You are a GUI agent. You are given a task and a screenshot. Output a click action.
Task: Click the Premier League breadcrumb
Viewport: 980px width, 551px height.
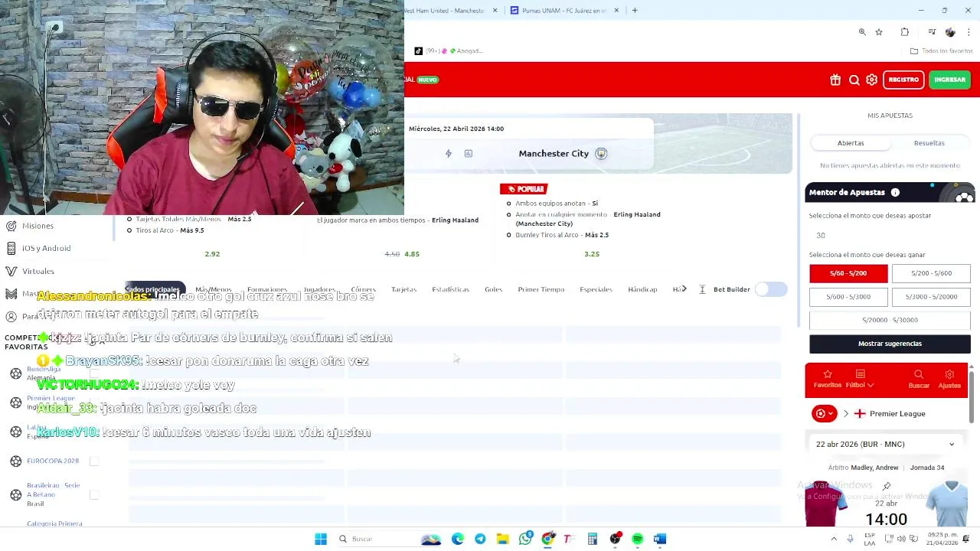[x=897, y=414]
